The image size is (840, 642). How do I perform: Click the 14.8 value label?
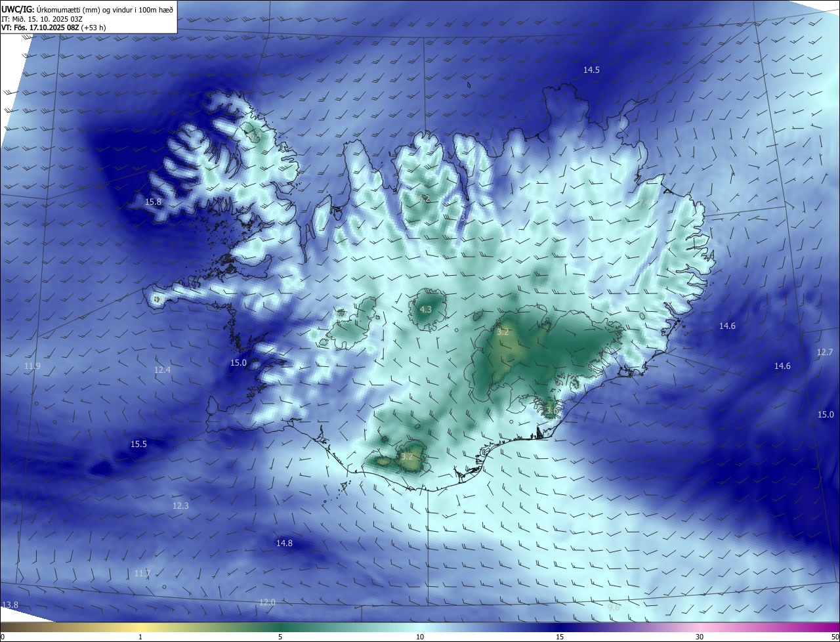284,544
